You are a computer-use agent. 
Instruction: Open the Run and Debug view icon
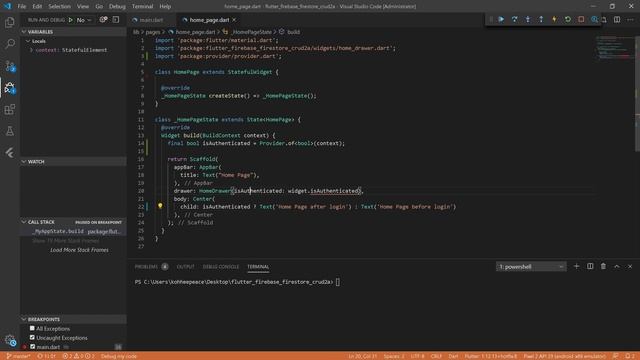pyautogui.click(x=10, y=87)
